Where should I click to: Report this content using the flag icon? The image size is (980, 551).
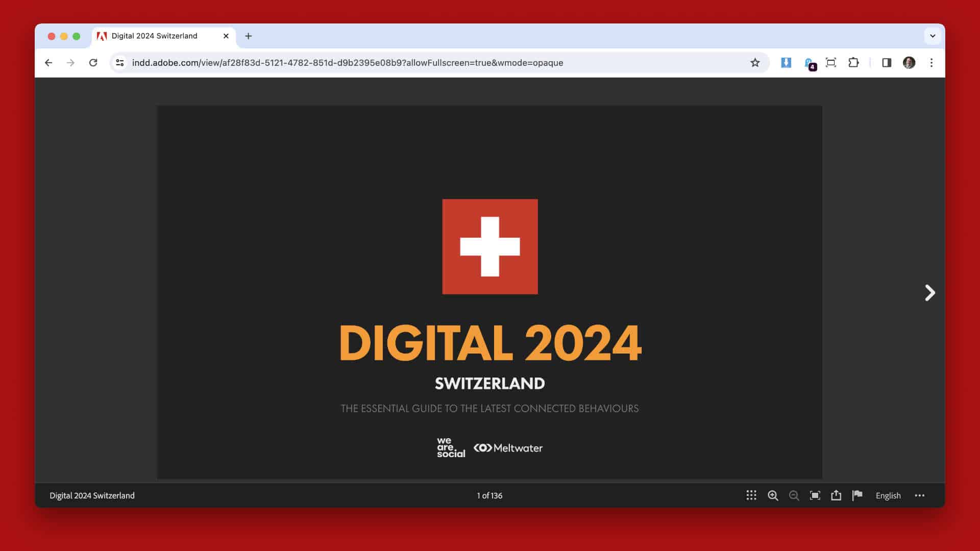pyautogui.click(x=857, y=495)
